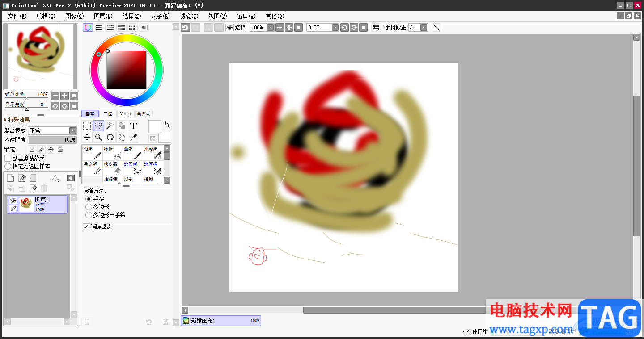Screen dimensions: 644x339
Task: Select the Rotate view tool
Action: (x=110, y=138)
